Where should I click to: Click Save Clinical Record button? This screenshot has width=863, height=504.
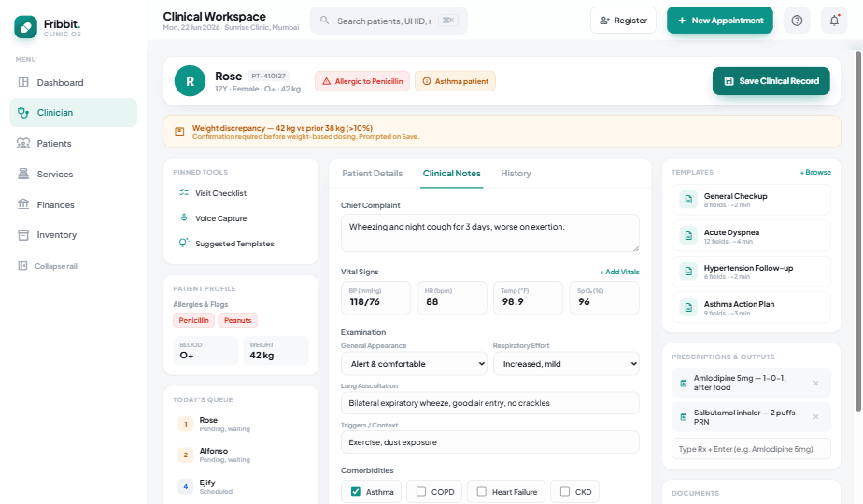tap(771, 81)
